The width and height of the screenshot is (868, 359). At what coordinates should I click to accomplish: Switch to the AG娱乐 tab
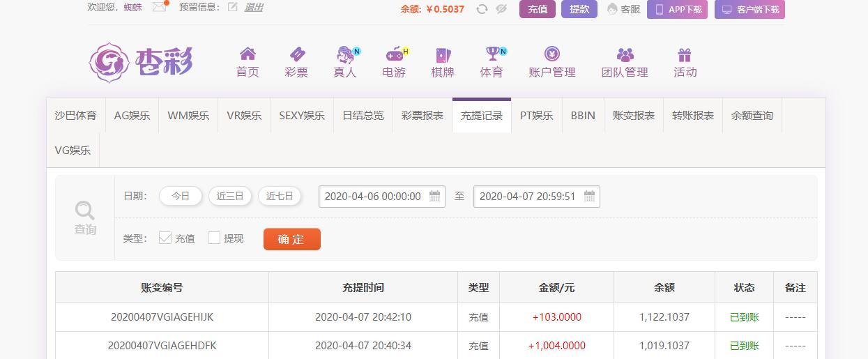pos(132,115)
